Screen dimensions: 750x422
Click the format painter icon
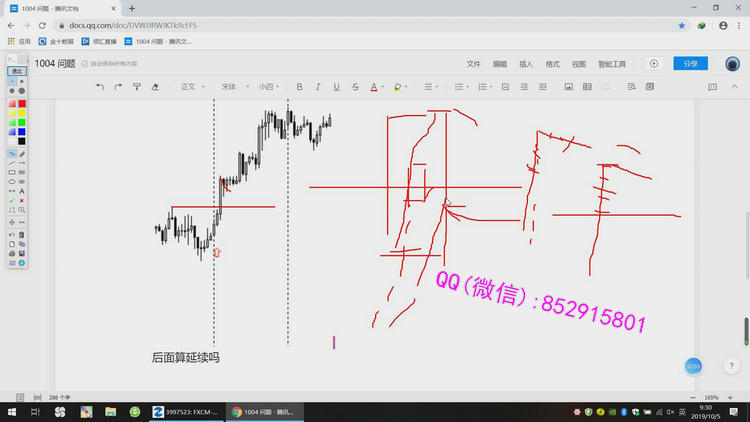[137, 87]
